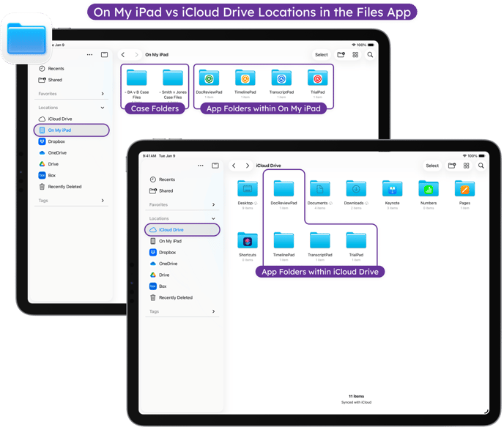Tap Select in iCloud Drive window

click(x=432, y=166)
